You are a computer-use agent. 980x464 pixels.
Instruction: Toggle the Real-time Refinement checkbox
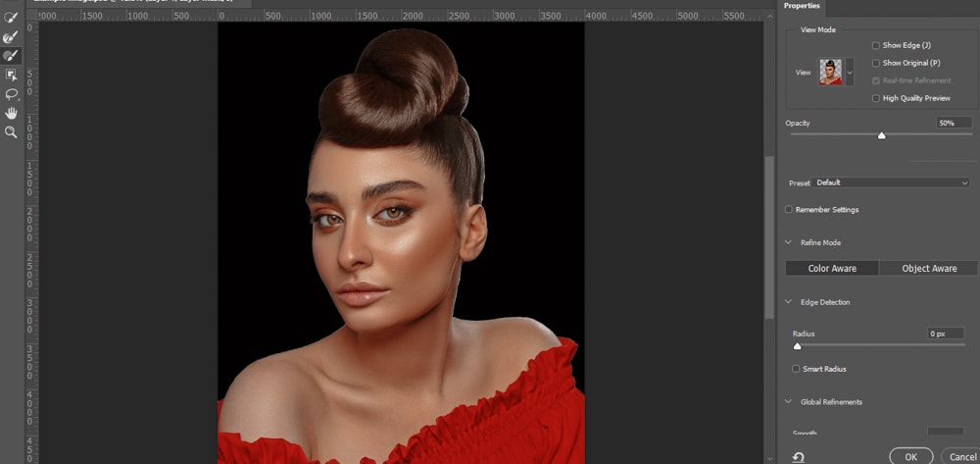tap(875, 80)
